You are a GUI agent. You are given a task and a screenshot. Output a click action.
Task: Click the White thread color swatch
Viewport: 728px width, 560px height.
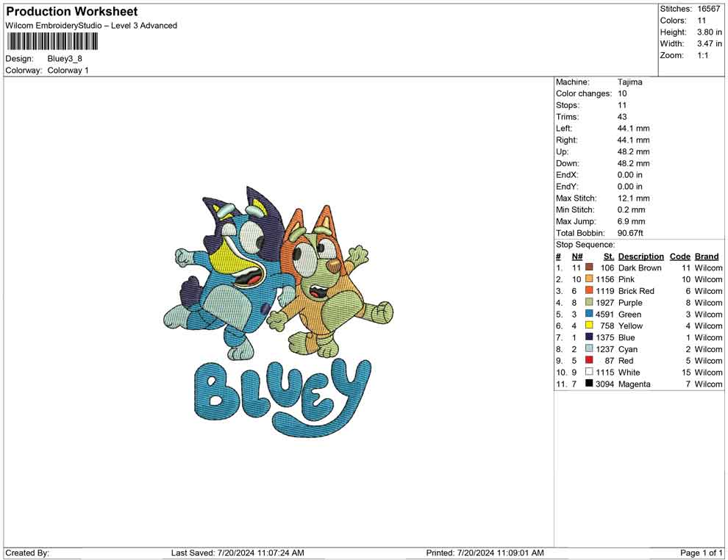589,372
